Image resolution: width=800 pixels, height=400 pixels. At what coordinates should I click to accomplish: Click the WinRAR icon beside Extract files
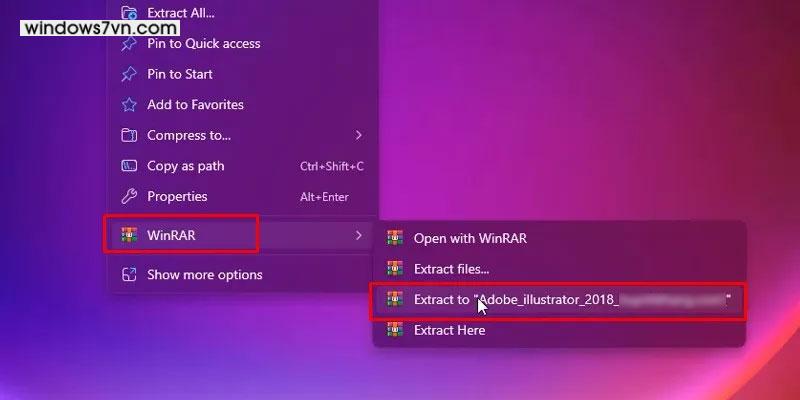coord(395,268)
